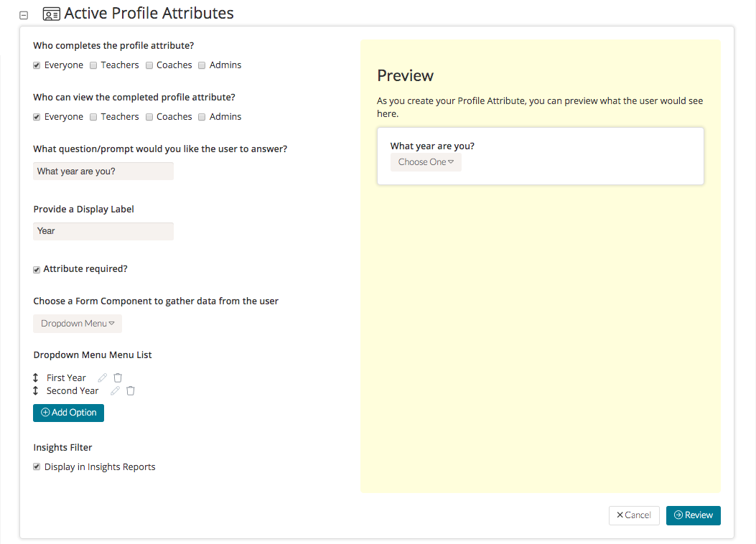
Task: Check Admins under who can view attribute
Action: [202, 117]
